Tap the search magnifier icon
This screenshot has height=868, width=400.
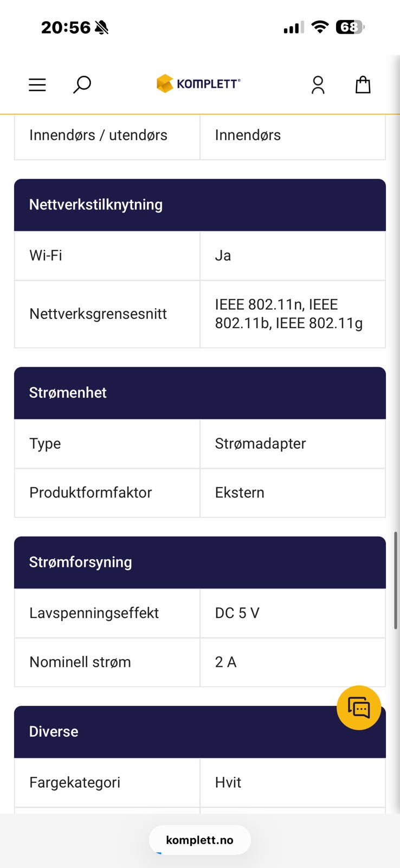(82, 85)
